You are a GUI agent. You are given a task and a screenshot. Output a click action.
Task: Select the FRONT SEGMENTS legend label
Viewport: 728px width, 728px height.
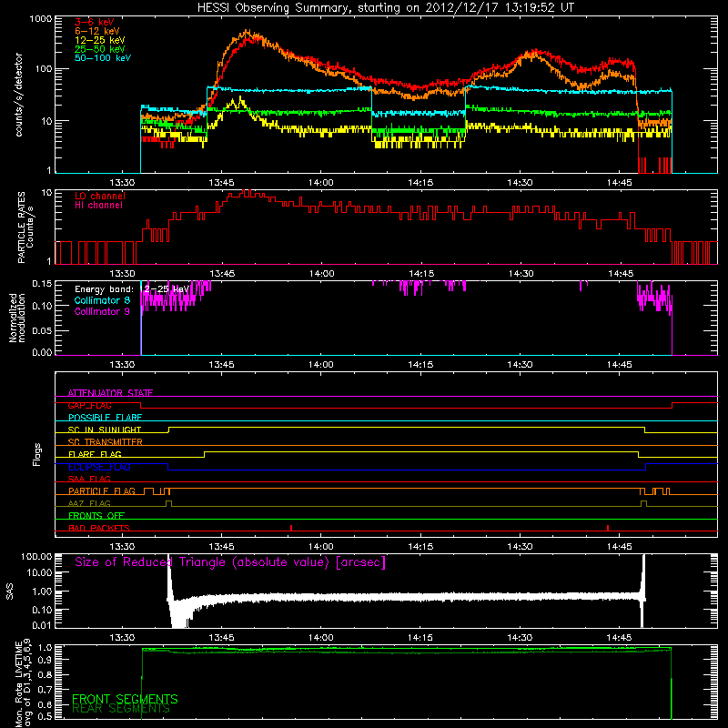(x=125, y=699)
